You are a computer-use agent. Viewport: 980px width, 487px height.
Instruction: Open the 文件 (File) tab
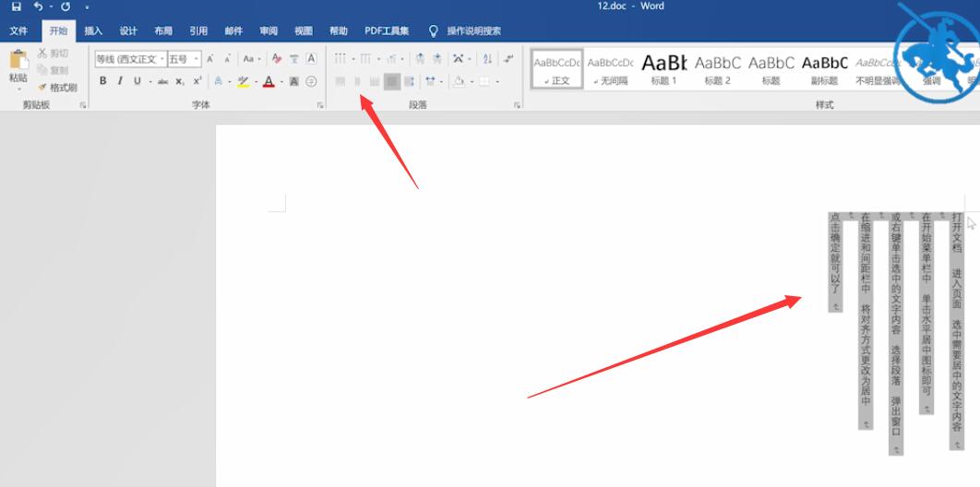pyautogui.click(x=18, y=30)
